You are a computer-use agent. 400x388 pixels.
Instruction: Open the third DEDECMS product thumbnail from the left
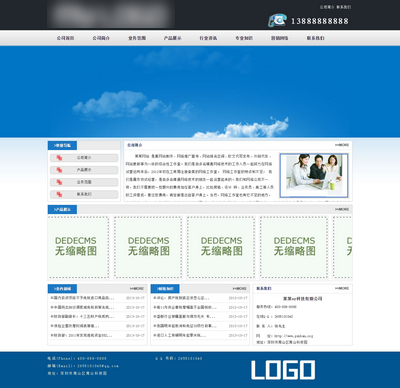tap(221, 247)
